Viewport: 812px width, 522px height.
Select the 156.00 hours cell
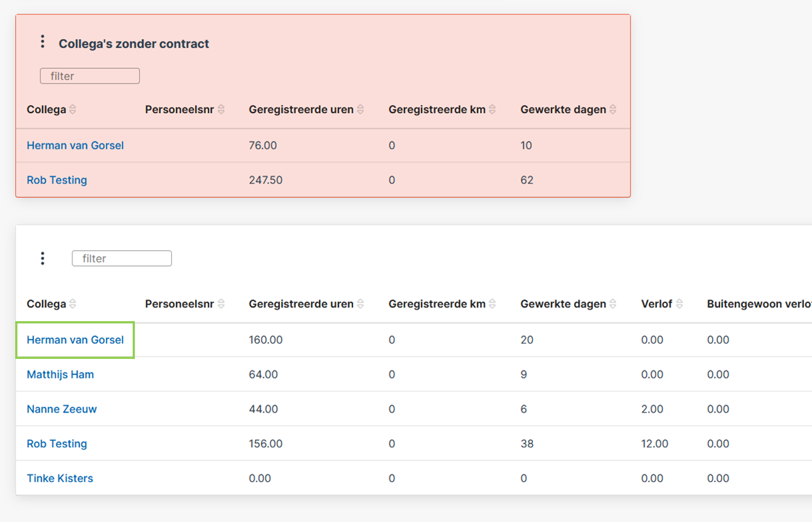265,444
